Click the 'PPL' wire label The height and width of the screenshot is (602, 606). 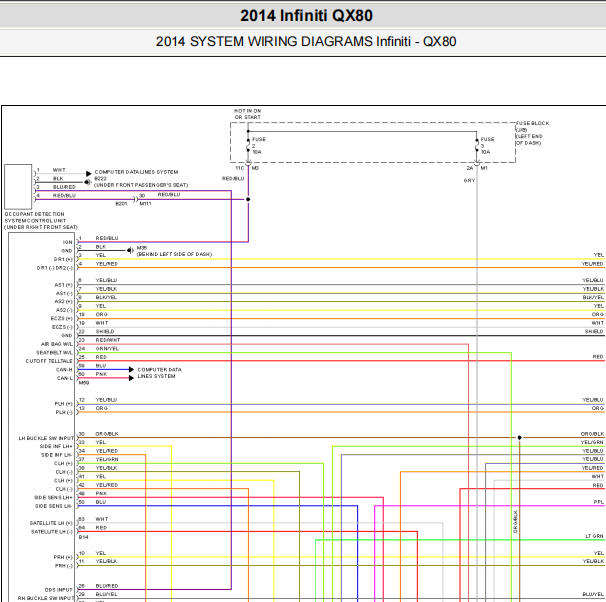point(598,502)
